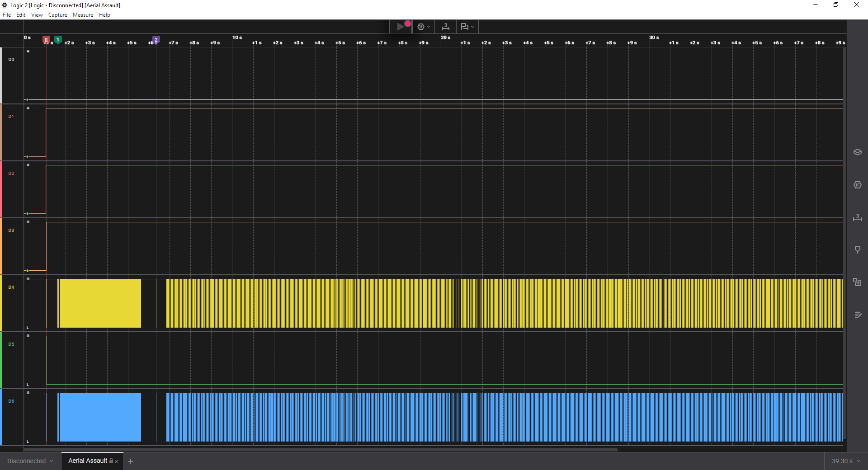This screenshot has width=868, height=470.
Task: Open the Extensions panel in right sidebar
Action: coord(857,282)
